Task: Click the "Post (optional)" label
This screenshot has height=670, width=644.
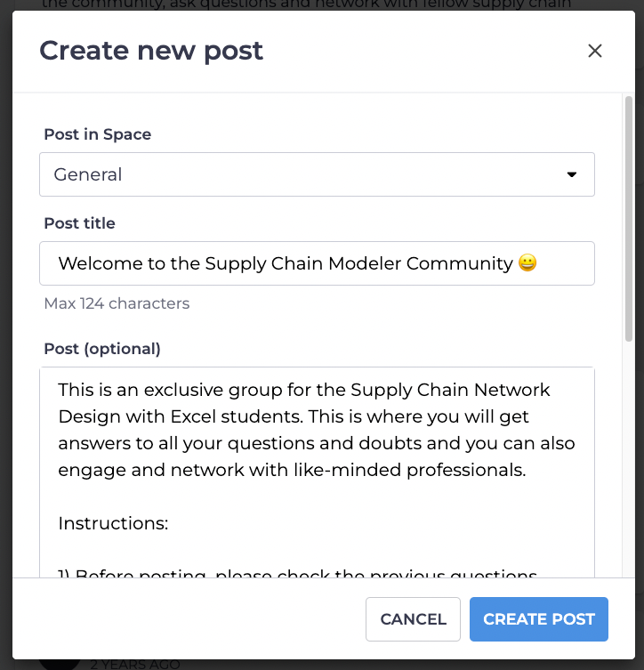Action: click(102, 349)
